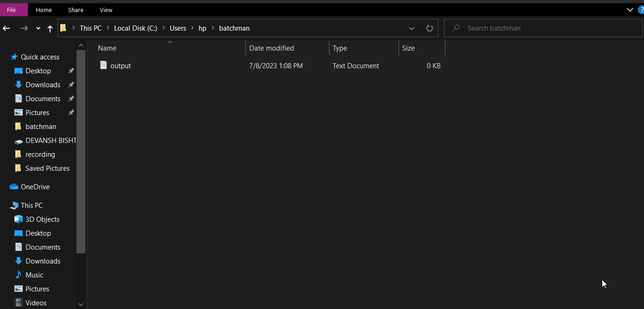Click pin icon next to Quick access Downloads
Viewport: 644px width, 309px height.
tap(71, 84)
